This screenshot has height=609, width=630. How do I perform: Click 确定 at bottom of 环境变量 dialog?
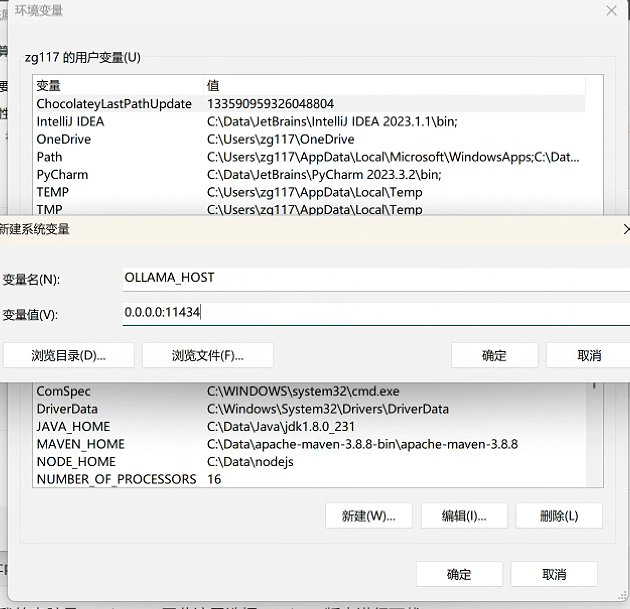click(458, 574)
